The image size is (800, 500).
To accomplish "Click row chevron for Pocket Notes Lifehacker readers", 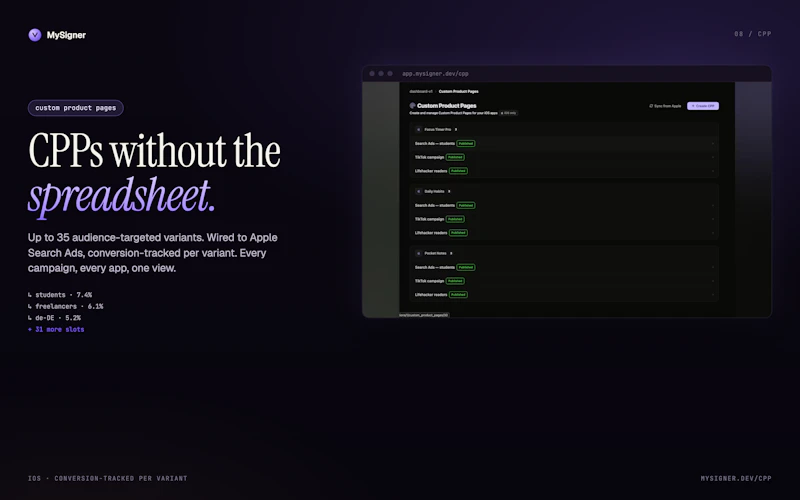I will (713, 294).
